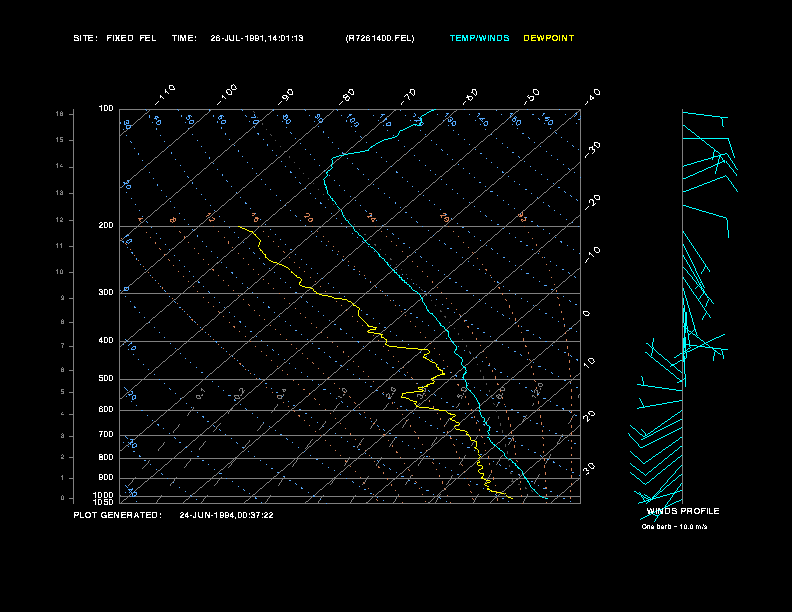Click the -80 temperature axis label
The height and width of the screenshot is (612, 792).
(x=347, y=97)
